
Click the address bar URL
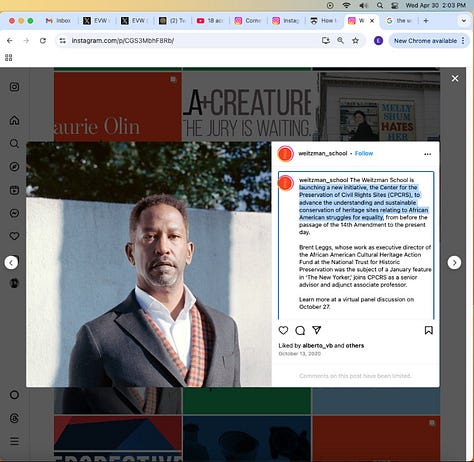point(123,41)
